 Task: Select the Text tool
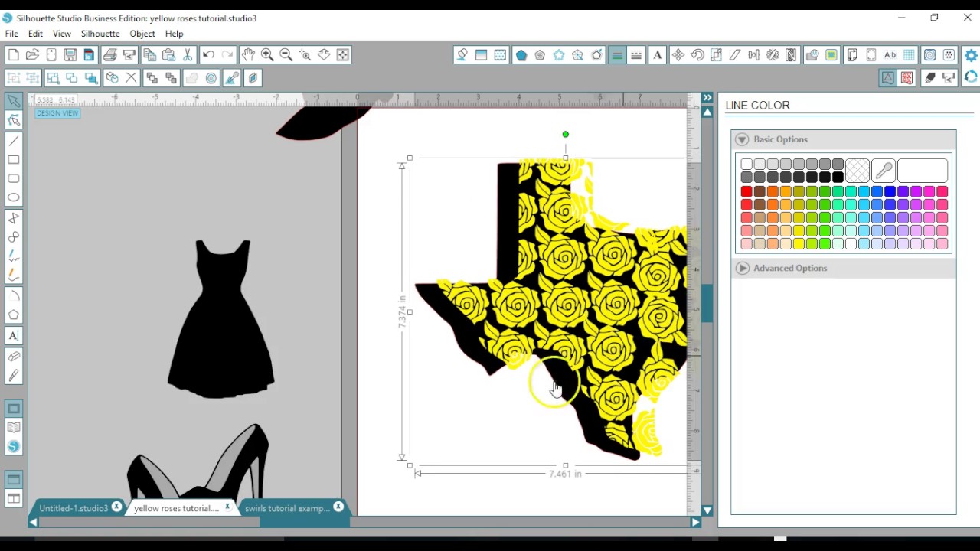point(14,335)
